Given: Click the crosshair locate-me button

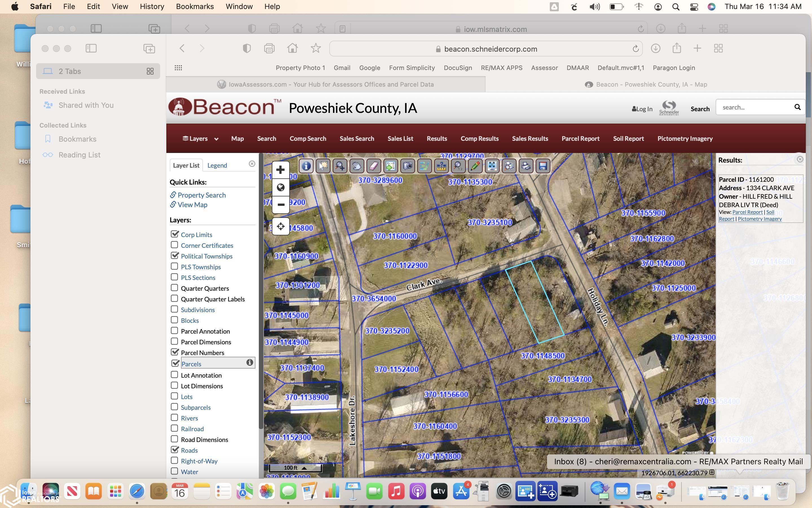Looking at the screenshot, I should coord(281,226).
